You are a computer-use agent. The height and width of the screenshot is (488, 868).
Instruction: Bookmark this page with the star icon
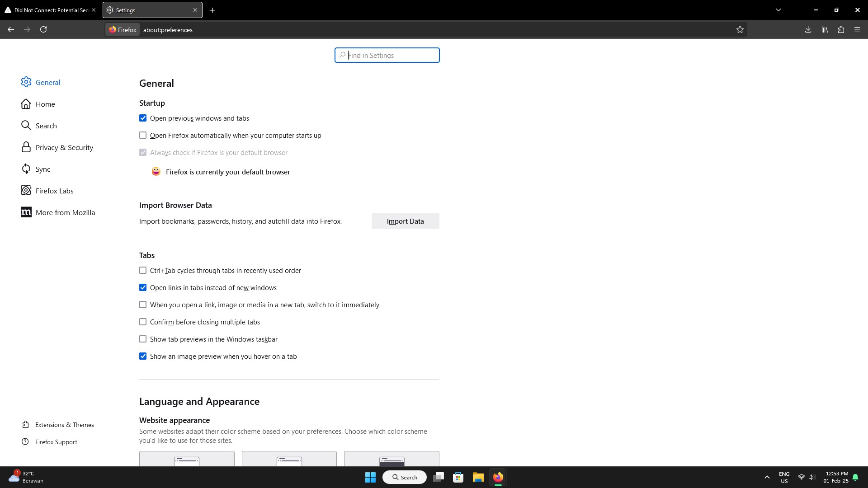pos(740,29)
